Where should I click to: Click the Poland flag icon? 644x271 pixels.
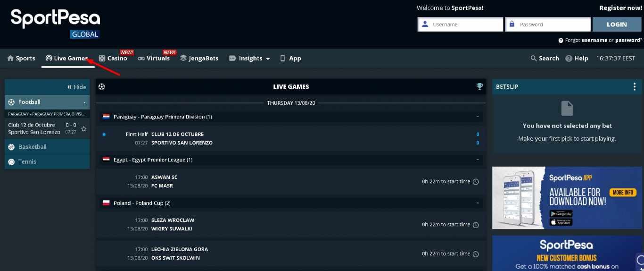pyautogui.click(x=106, y=203)
